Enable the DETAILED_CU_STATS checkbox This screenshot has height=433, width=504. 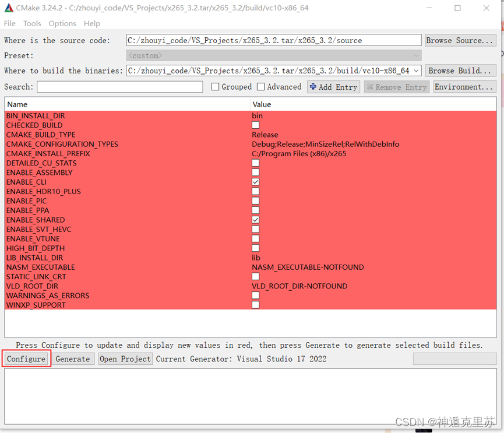[256, 163]
